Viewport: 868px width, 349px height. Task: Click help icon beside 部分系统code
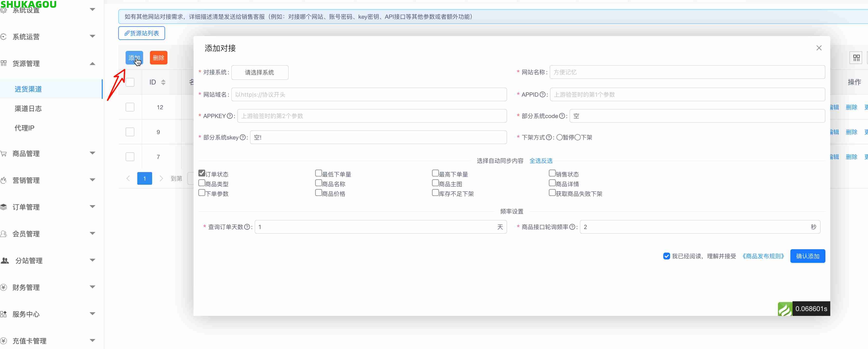562,116
